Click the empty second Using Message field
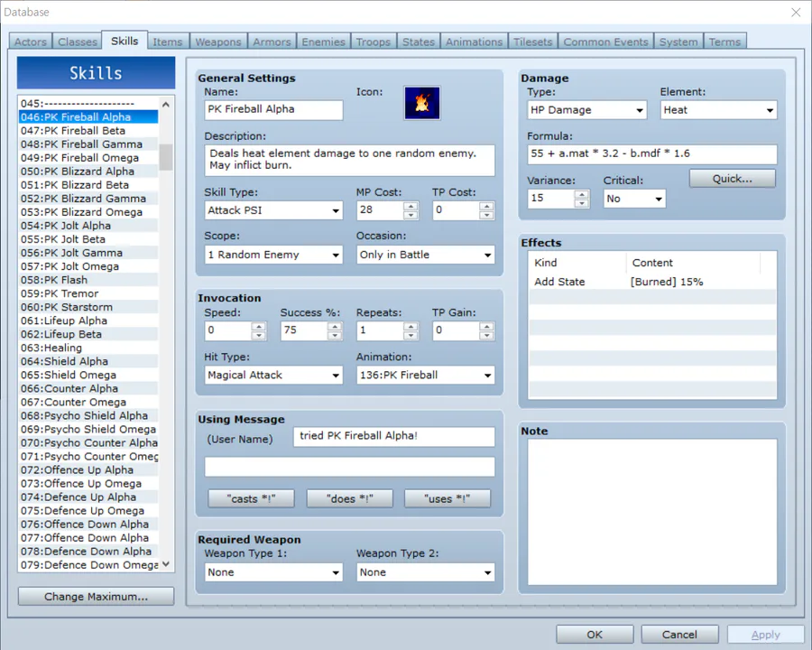Viewport: 812px width, 650px height. (x=349, y=467)
